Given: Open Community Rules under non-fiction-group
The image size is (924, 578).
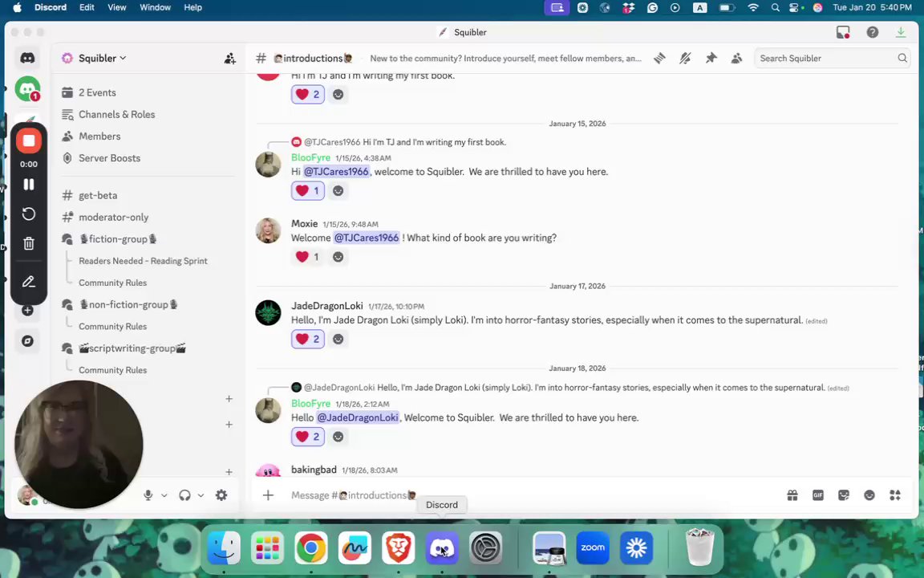Looking at the screenshot, I should pos(112,326).
